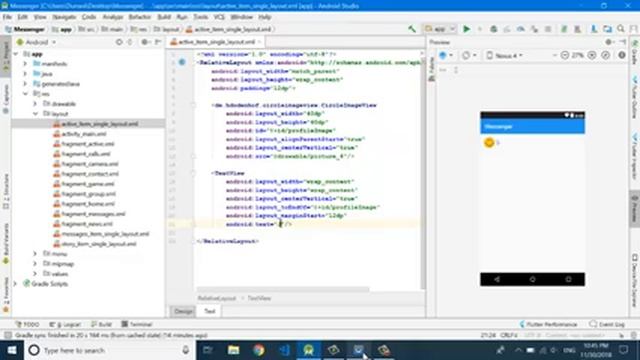
Task: Open the app run configuration dropdown
Action: point(440,29)
